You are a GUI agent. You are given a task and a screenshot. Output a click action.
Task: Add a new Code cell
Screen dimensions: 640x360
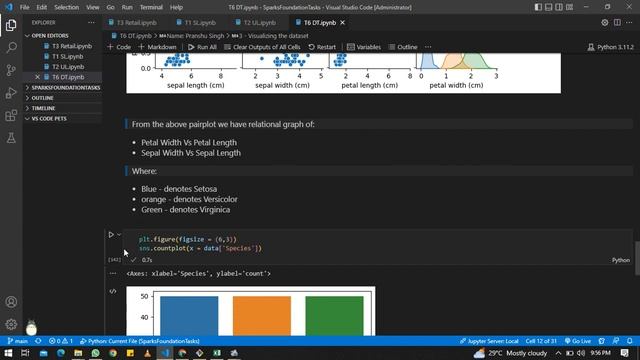pyautogui.click(x=119, y=47)
